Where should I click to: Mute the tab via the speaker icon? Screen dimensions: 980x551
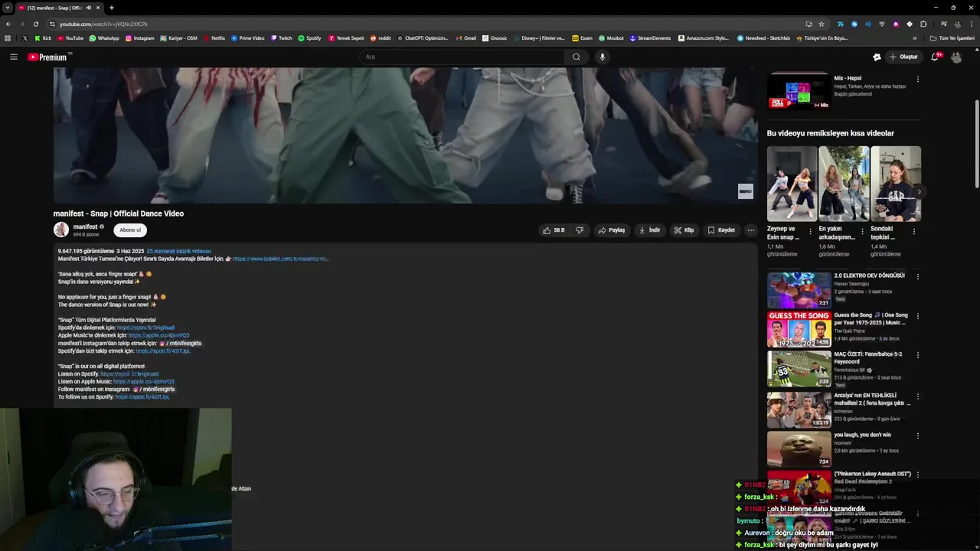(89, 8)
